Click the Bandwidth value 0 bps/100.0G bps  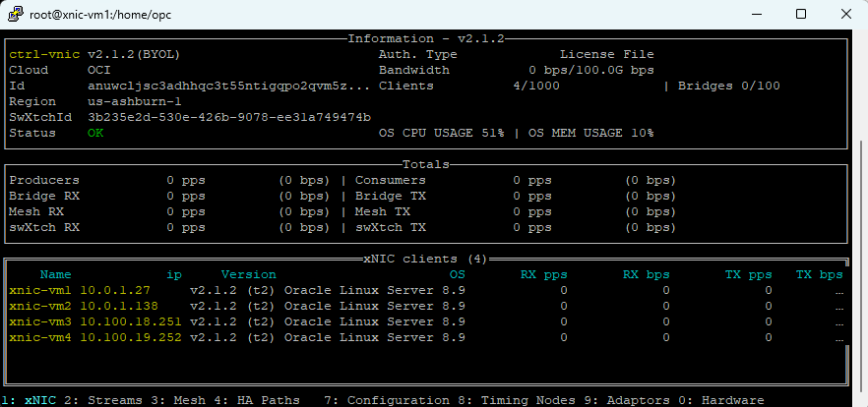click(591, 70)
